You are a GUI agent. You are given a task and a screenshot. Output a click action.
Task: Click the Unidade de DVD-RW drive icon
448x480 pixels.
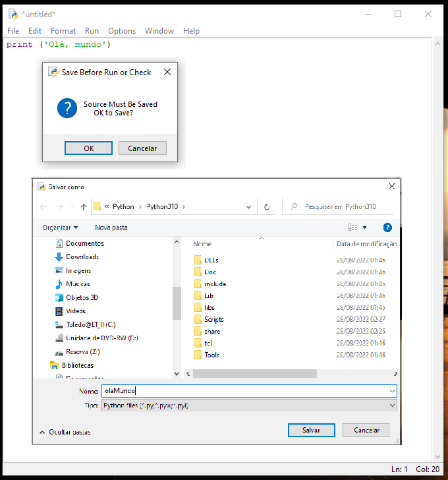[x=59, y=338]
